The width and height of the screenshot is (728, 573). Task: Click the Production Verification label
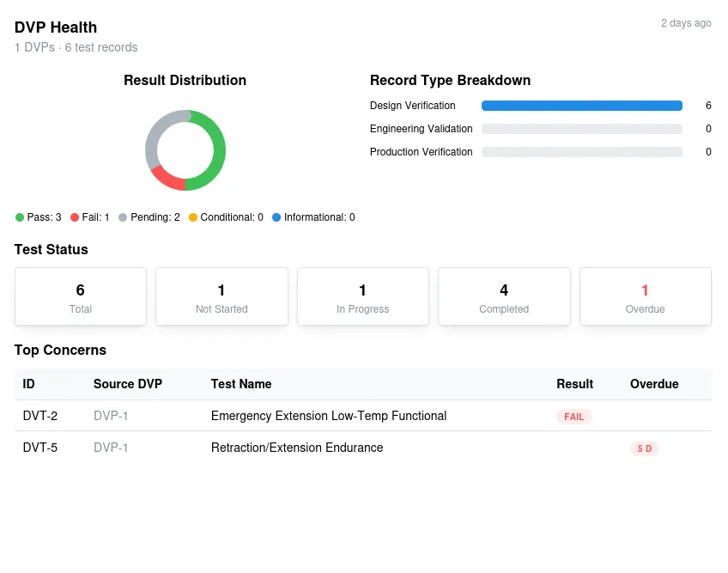422,152
